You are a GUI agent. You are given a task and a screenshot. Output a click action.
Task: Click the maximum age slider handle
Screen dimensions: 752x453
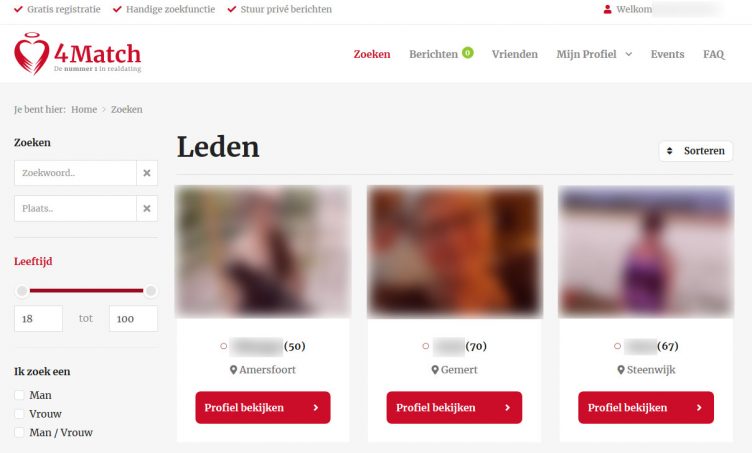(151, 290)
